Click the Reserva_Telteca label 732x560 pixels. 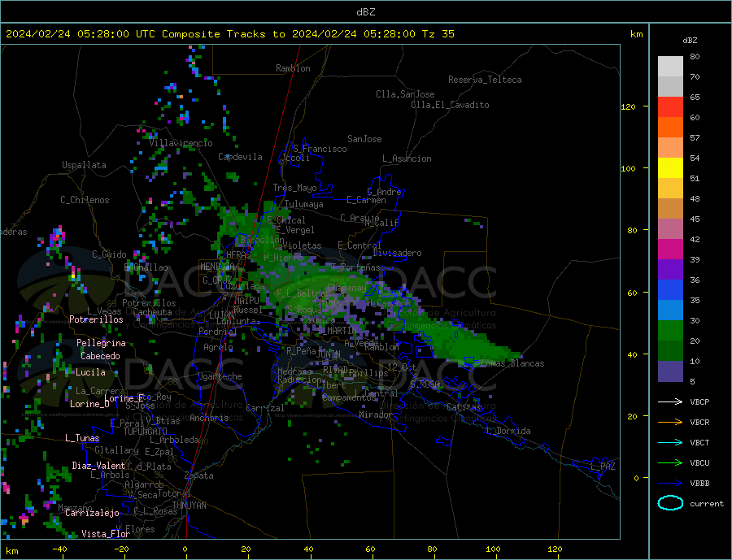485,80
